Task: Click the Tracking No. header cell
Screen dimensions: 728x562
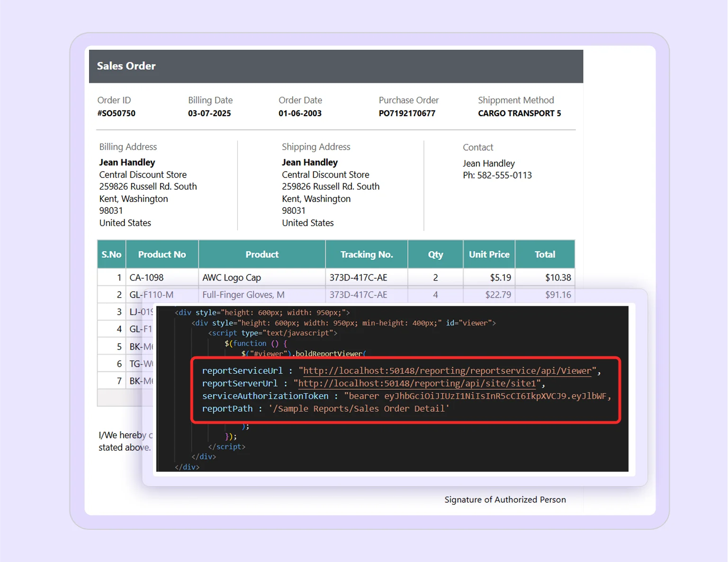Action: (x=366, y=254)
